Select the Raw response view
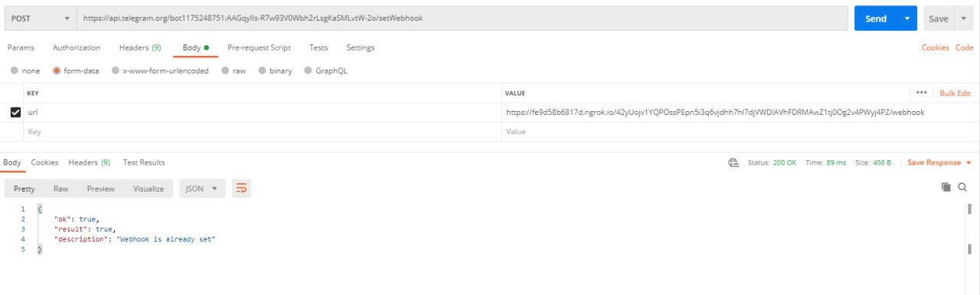Screen dimensions: 980x295 (60, 188)
